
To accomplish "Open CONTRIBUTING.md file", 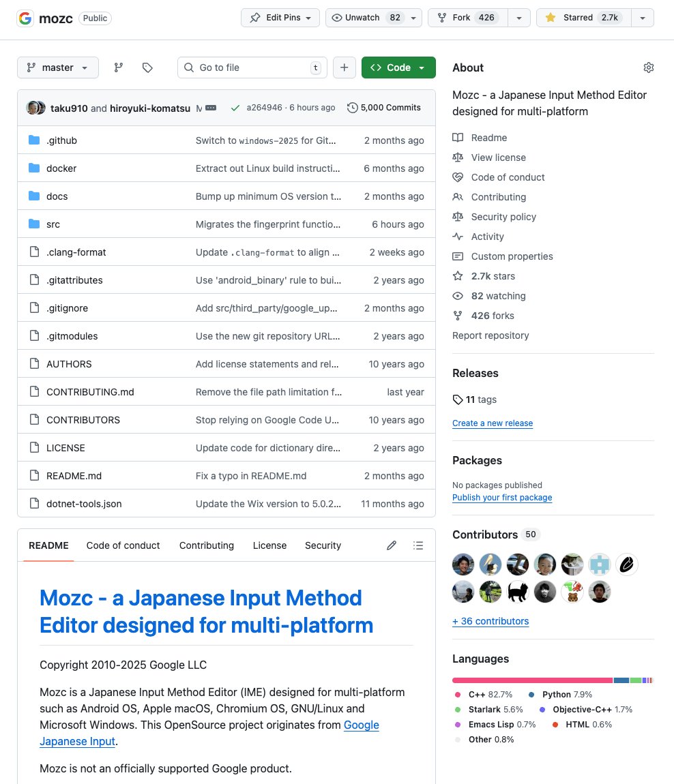I will [90, 392].
